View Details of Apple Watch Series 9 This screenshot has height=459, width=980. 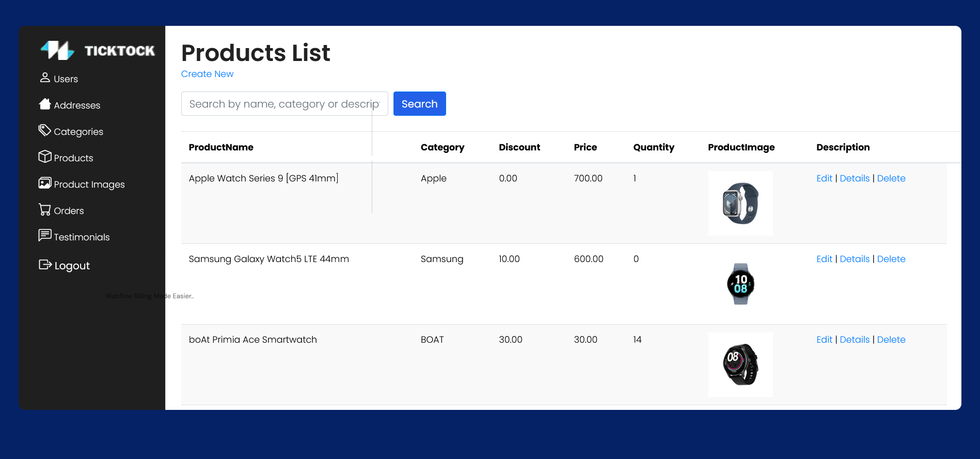coord(855,178)
